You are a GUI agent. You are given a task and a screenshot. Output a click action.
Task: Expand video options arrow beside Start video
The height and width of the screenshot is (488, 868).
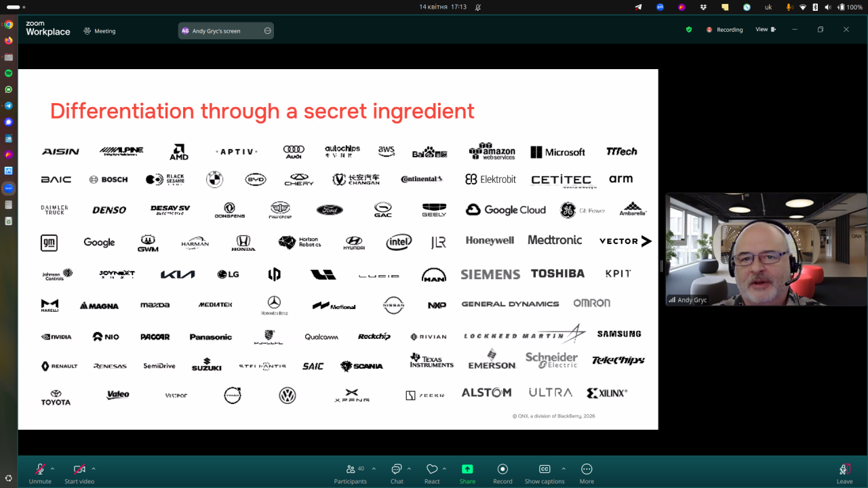tap(94, 468)
